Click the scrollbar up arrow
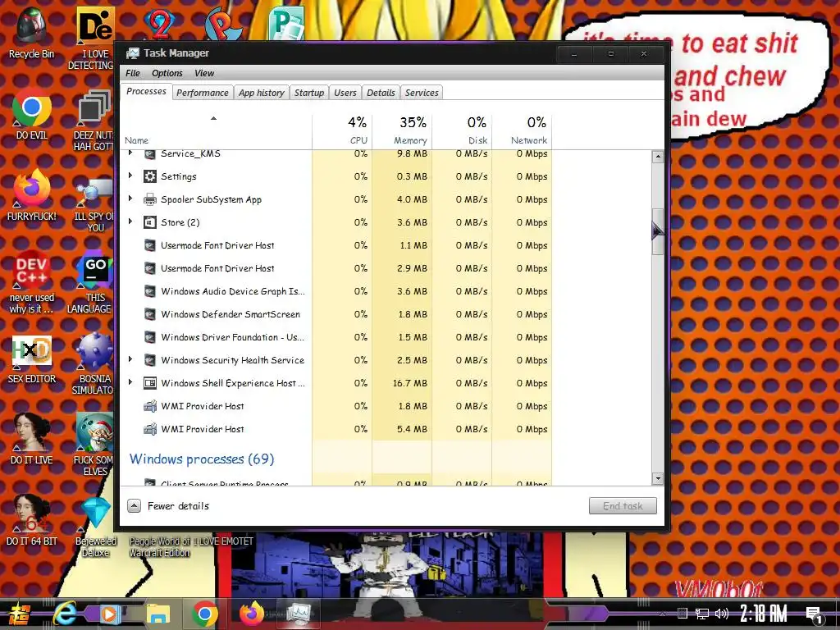 [x=657, y=157]
